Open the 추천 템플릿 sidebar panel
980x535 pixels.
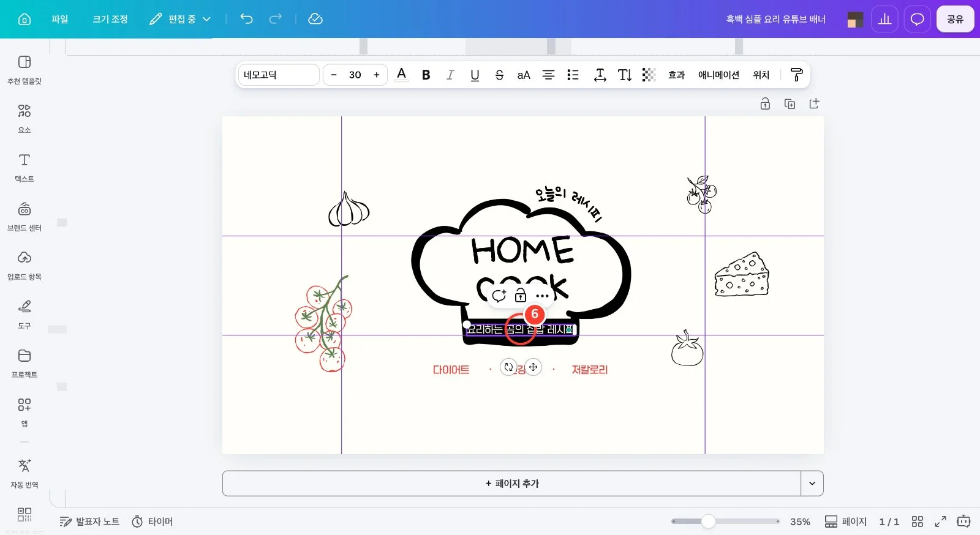pyautogui.click(x=24, y=70)
